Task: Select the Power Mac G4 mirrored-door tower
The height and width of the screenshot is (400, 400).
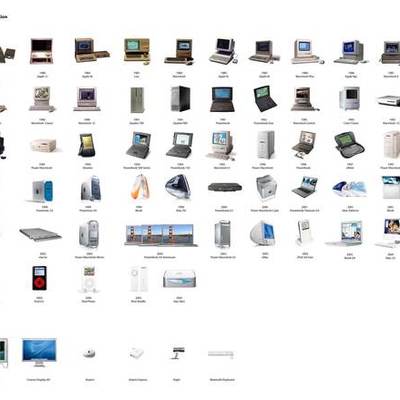Action: 89,234
